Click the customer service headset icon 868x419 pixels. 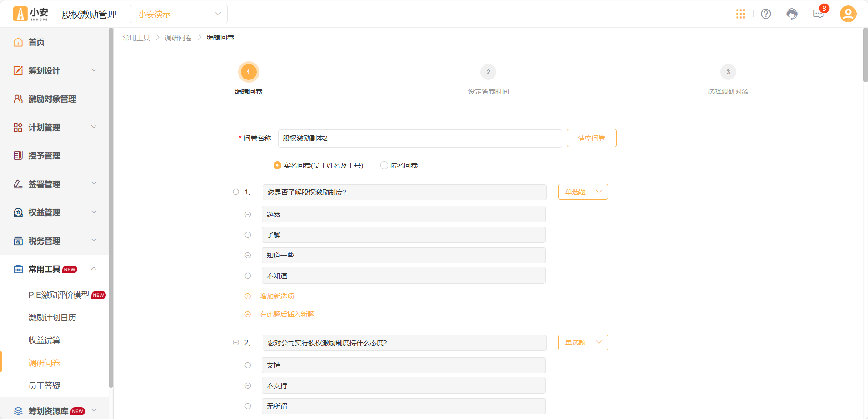tap(792, 14)
